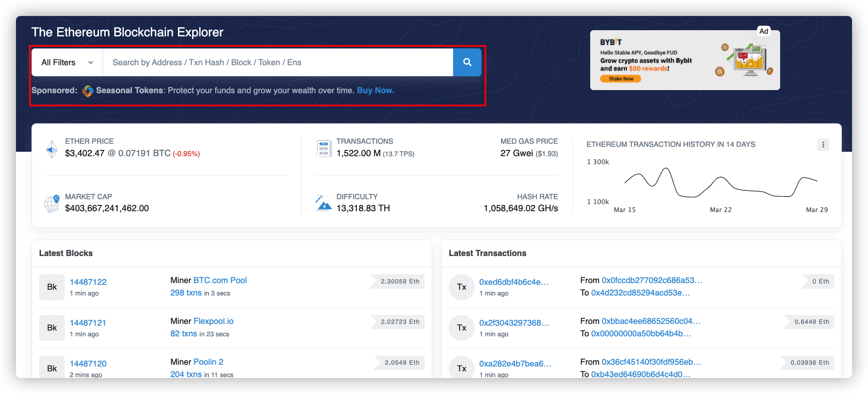Click the Tx icon for 0x2f3043297368

click(x=462, y=328)
